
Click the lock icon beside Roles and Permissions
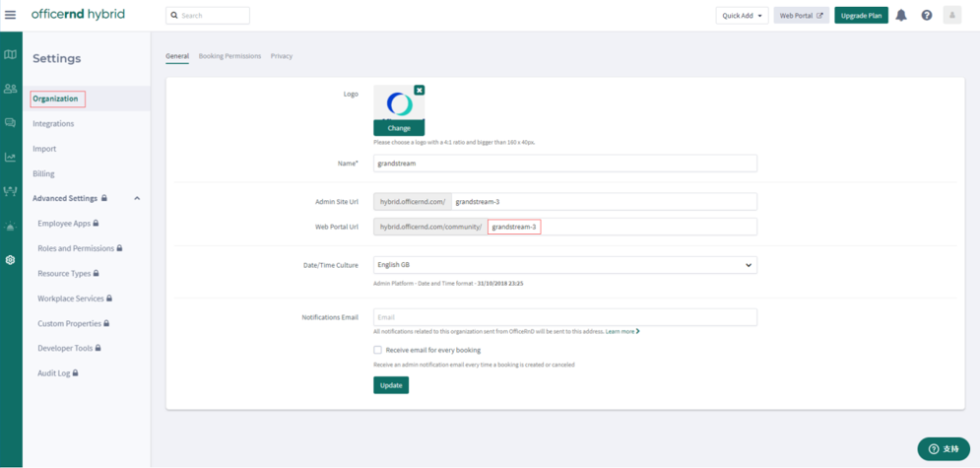[x=119, y=248]
